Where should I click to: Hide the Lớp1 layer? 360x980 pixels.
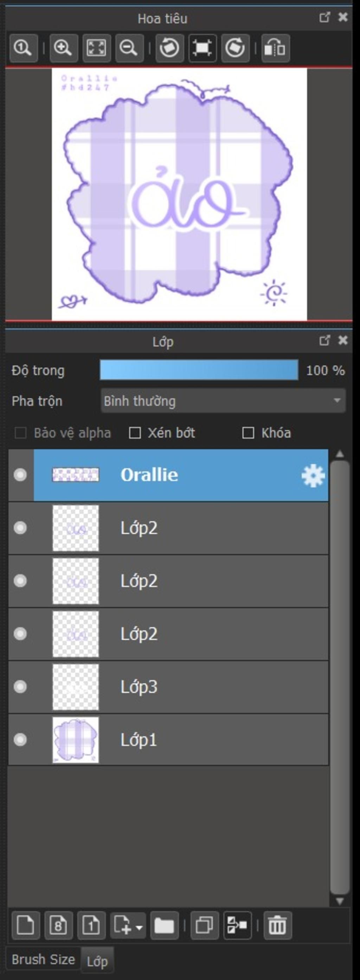tap(20, 740)
